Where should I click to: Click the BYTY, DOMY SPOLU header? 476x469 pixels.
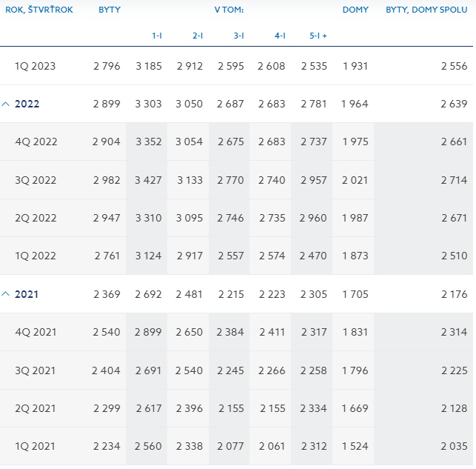coord(427,10)
